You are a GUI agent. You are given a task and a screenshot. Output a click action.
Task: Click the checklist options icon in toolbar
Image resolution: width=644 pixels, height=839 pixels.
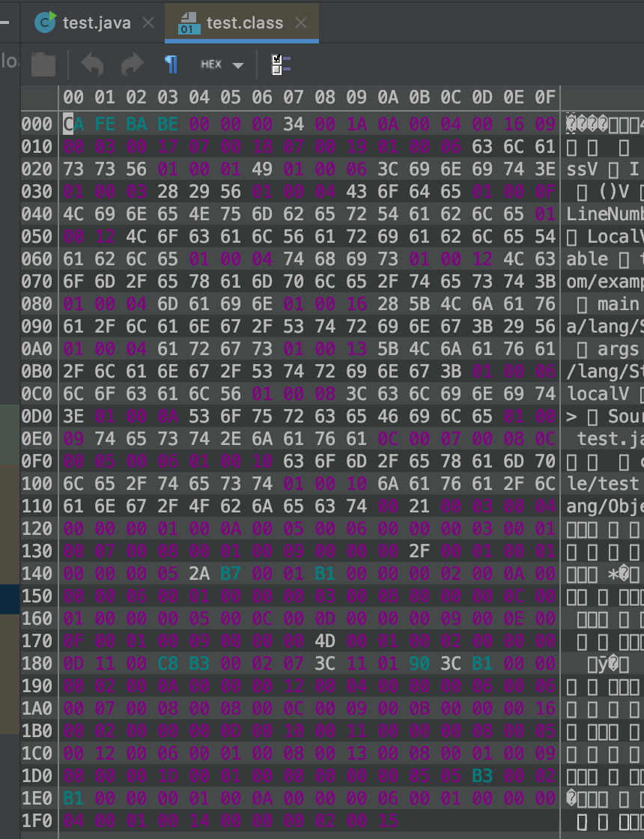click(281, 65)
